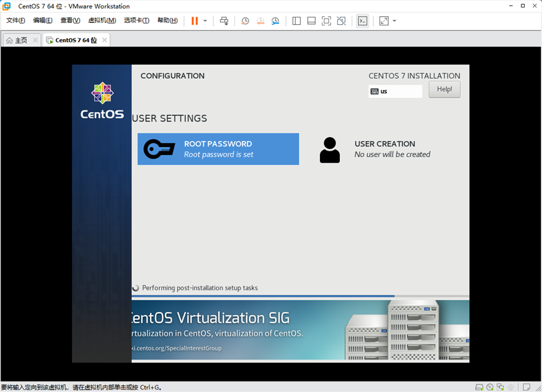Expand the stretch display dropdown arrow

(x=394, y=20)
